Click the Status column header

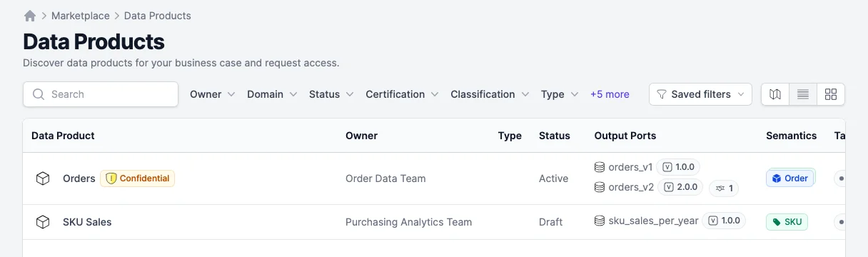(x=555, y=136)
